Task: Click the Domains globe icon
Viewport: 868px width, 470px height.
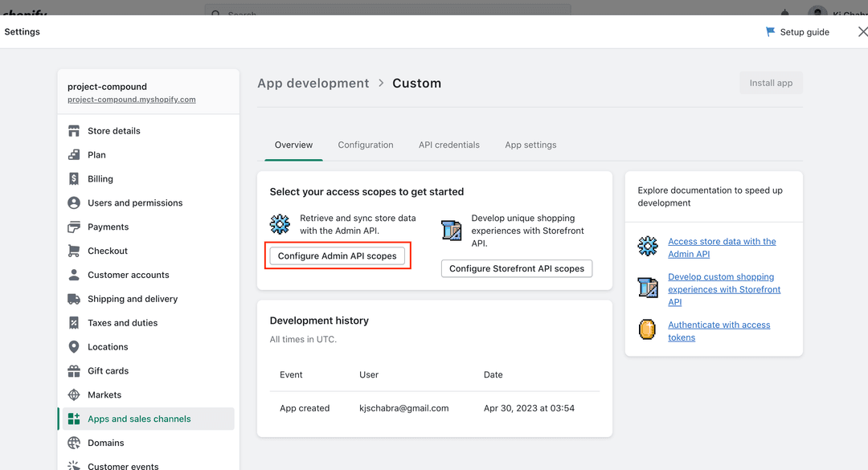Action: (74, 443)
